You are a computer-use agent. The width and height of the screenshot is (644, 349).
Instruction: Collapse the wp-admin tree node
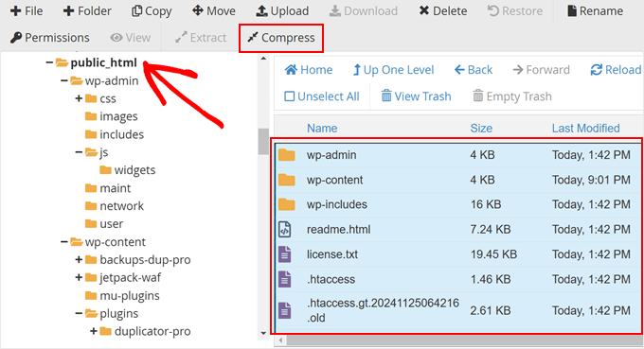click(64, 80)
